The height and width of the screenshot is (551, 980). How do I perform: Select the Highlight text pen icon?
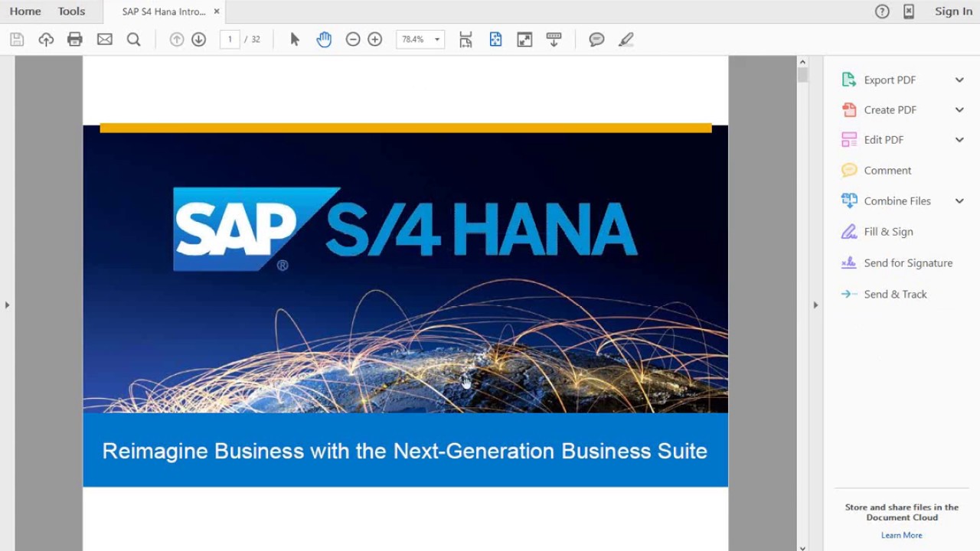pyautogui.click(x=626, y=40)
